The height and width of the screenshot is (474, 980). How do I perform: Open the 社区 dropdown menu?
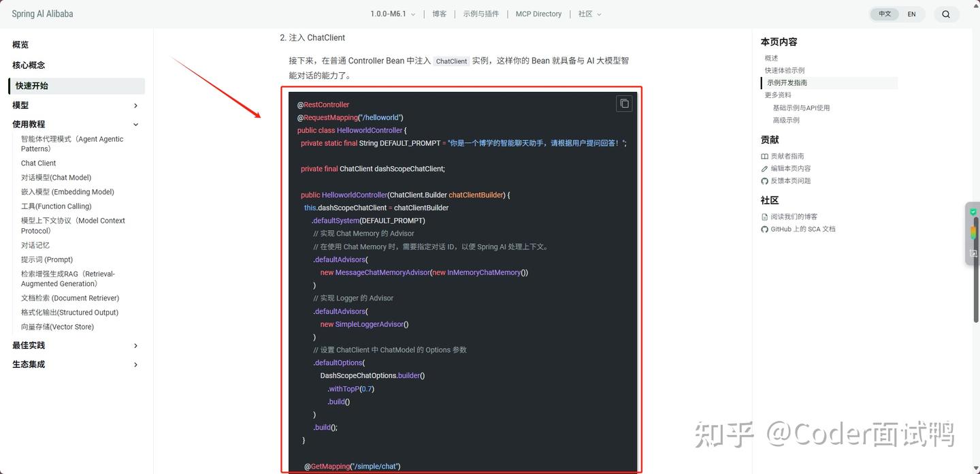pos(589,14)
